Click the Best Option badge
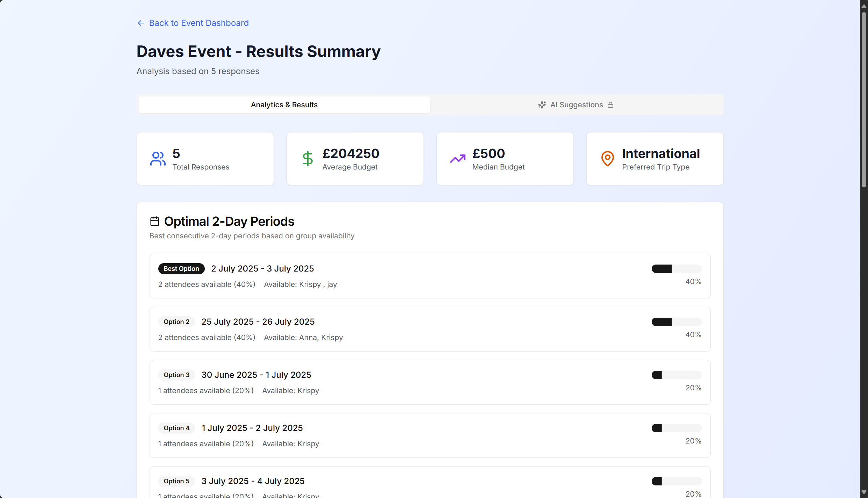The image size is (868, 498). point(181,269)
